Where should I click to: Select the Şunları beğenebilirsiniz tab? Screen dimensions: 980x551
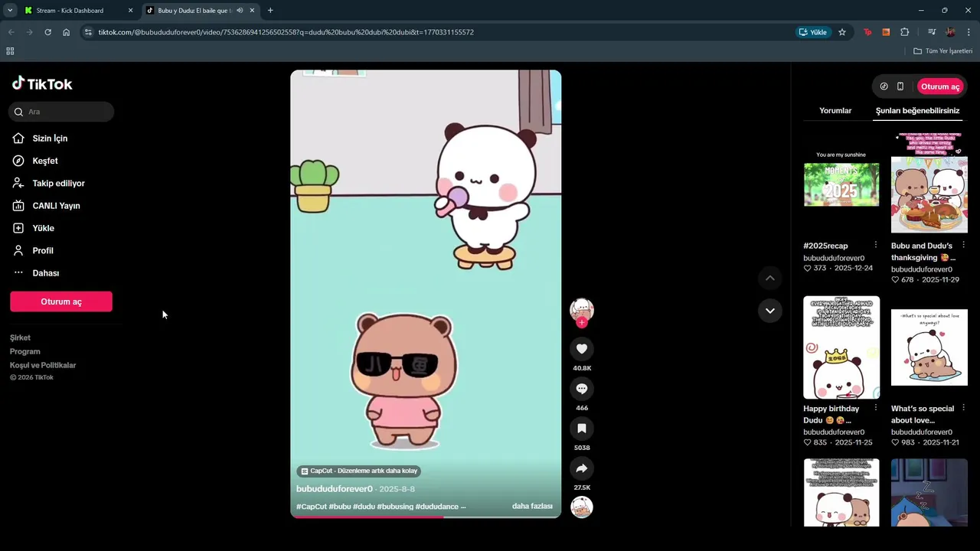click(x=917, y=111)
